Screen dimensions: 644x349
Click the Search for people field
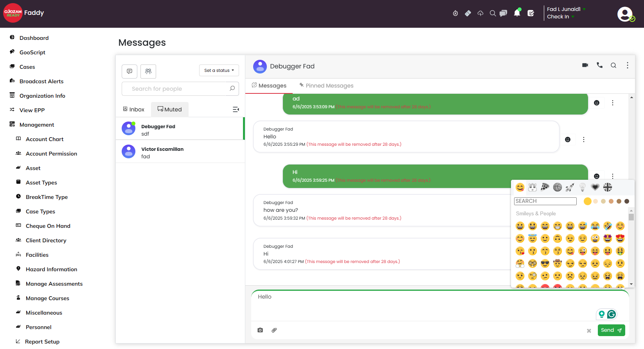[x=180, y=89]
